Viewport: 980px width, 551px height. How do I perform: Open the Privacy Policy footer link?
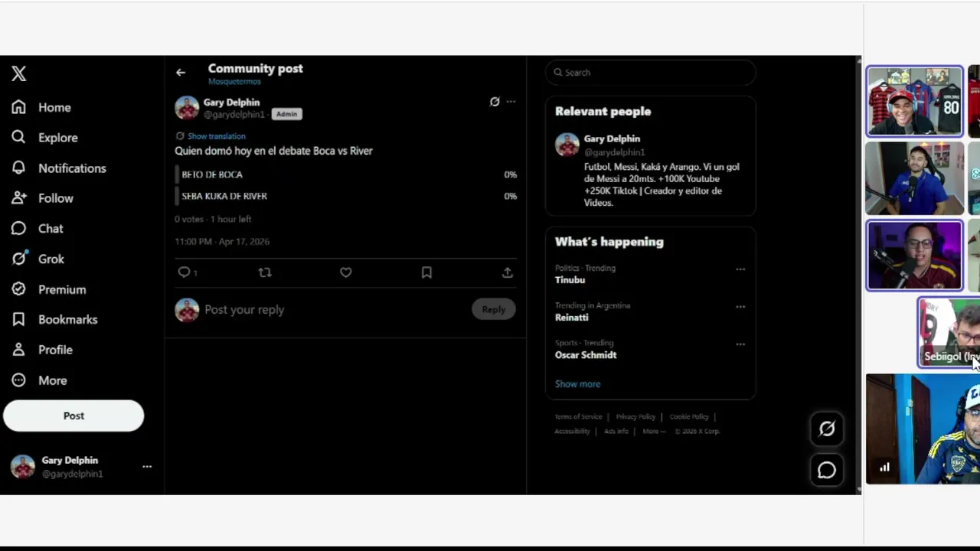[x=635, y=417]
